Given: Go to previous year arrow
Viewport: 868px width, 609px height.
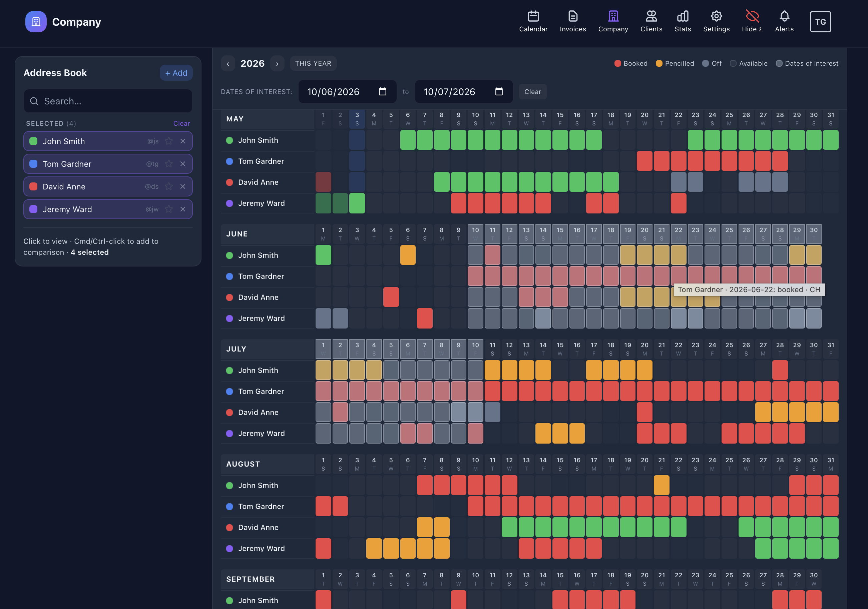Looking at the screenshot, I should (228, 63).
